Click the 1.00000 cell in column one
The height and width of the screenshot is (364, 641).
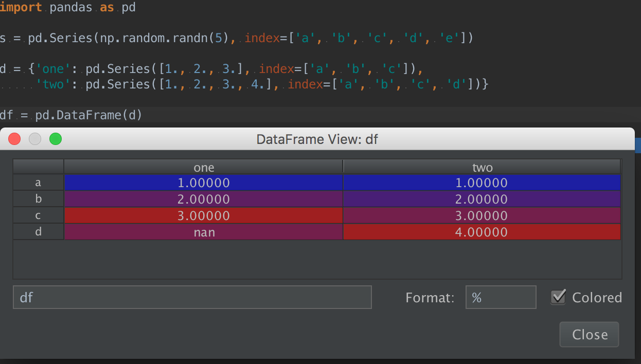[x=204, y=183]
